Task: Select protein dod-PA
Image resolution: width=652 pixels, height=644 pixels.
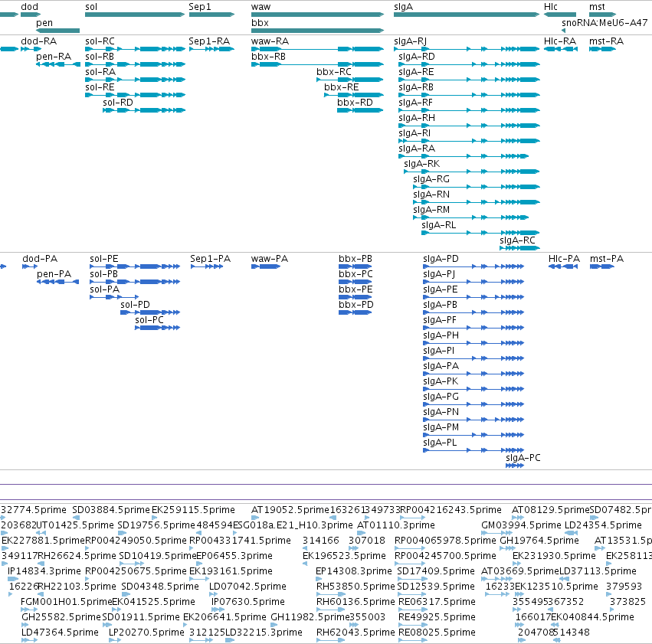Action: [40, 259]
